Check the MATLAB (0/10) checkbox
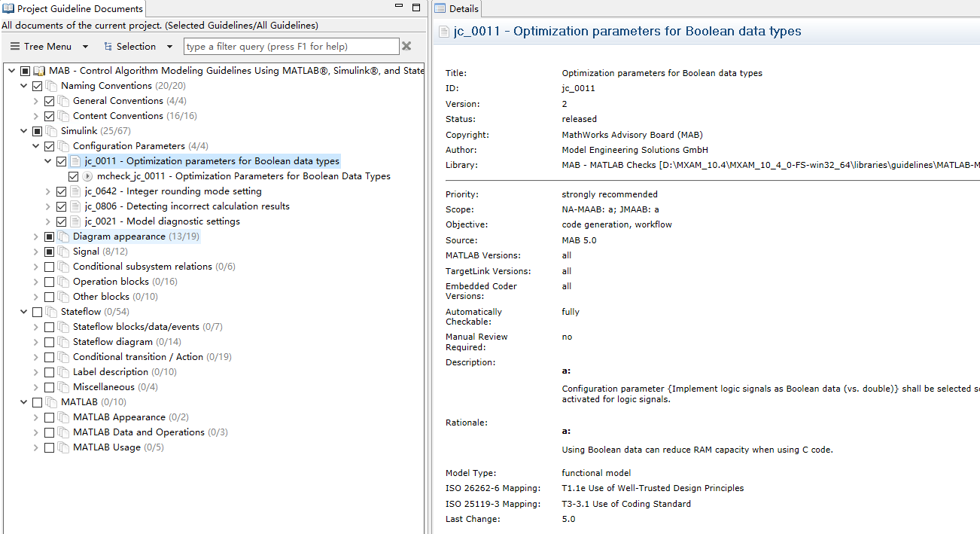 [38, 402]
